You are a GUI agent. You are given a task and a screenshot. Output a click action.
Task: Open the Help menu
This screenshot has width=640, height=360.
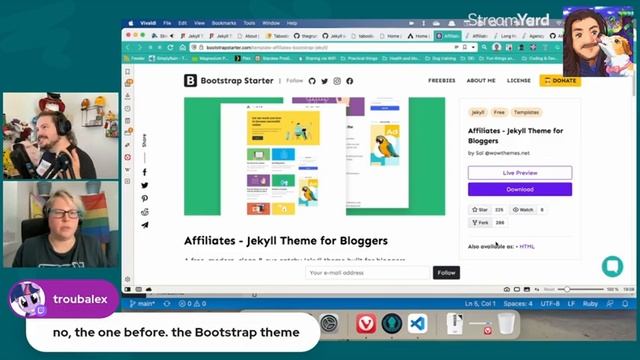[292, 23]
